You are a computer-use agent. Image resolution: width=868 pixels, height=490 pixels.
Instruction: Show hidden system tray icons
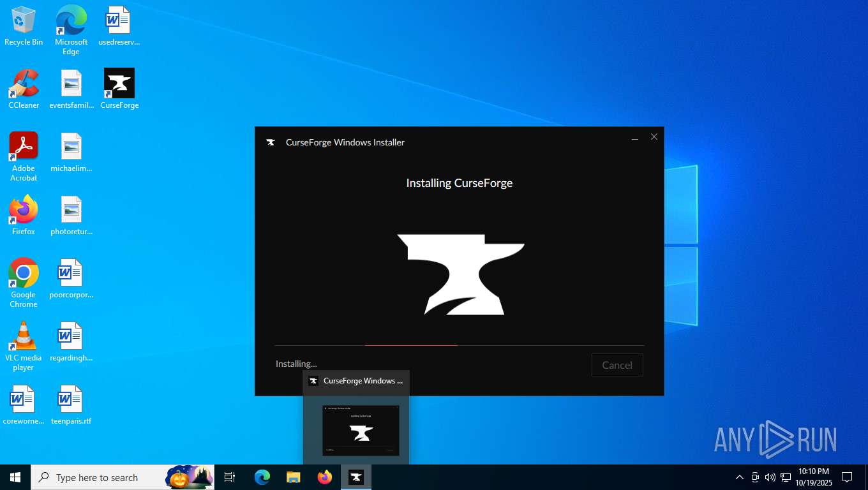tap(740, 477)
